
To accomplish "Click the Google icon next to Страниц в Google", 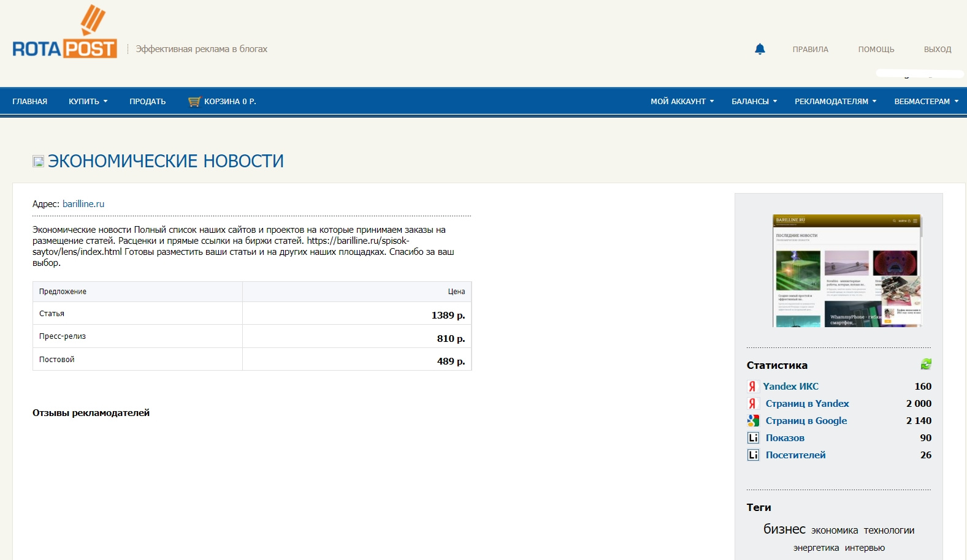I will 753,421.
